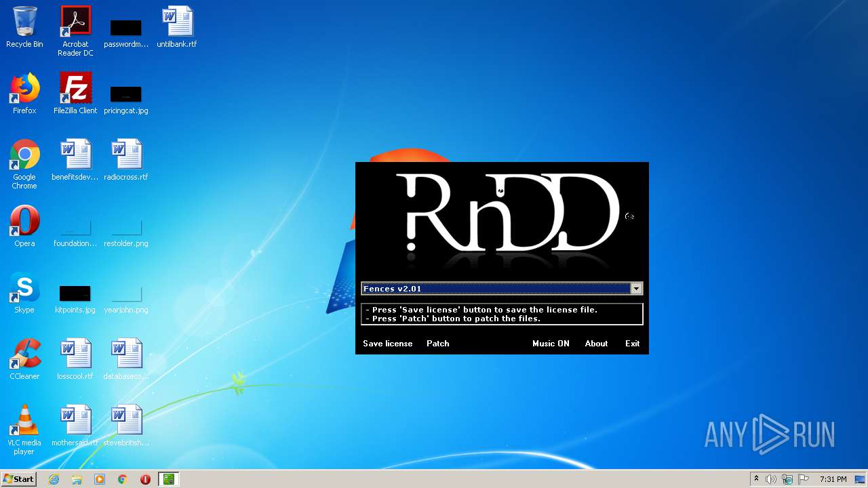
Task: Select databaseco... document icon
Action: pos(126,359)
